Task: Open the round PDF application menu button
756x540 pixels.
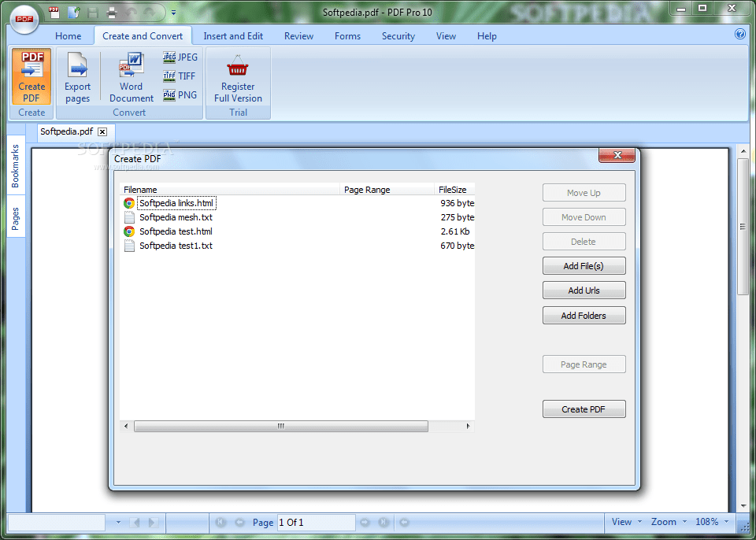Action: (x=24, y=19)
